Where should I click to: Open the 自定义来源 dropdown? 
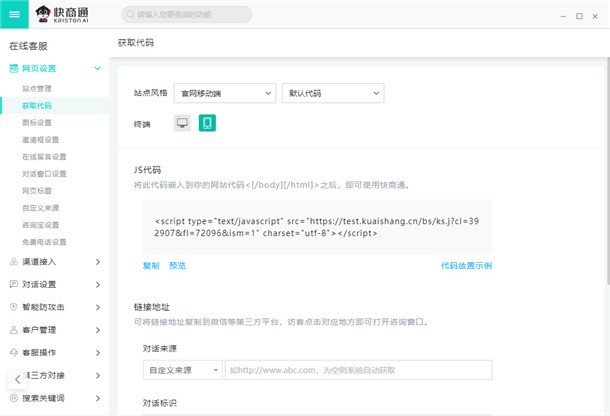tap(182, 369)
